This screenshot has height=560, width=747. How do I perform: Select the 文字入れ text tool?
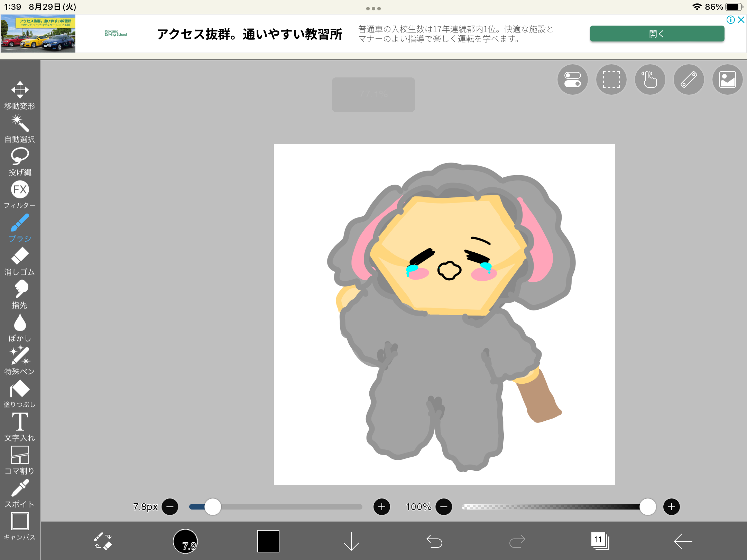coord(20,427)
